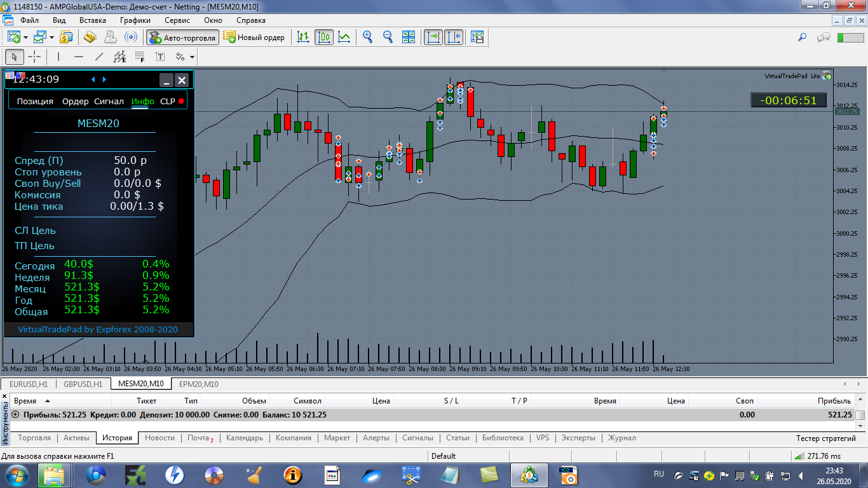Open the Новости terminal tab
The image size is (868, 488).
pos(159,438)
